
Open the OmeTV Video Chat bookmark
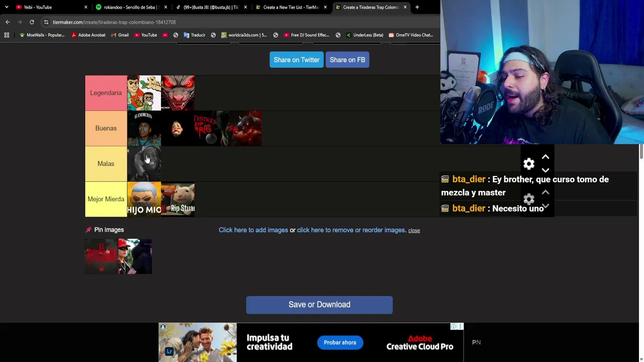pos(411,35)
